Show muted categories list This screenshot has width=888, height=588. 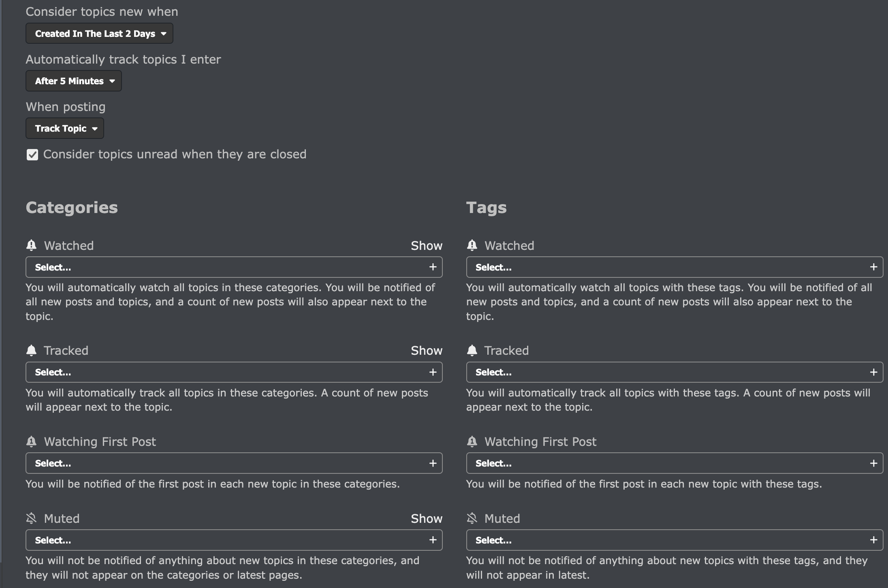[x=426, y=519]
